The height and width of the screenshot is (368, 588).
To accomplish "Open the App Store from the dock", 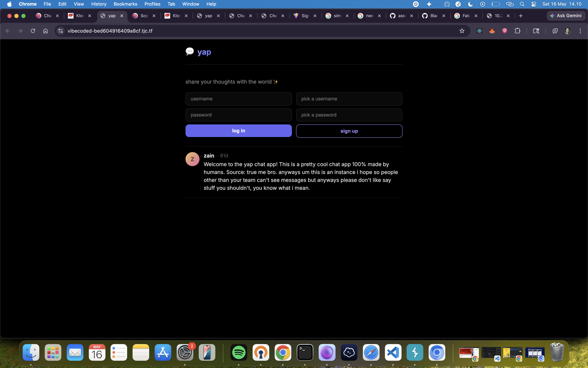I will click(x=163, y=352).
